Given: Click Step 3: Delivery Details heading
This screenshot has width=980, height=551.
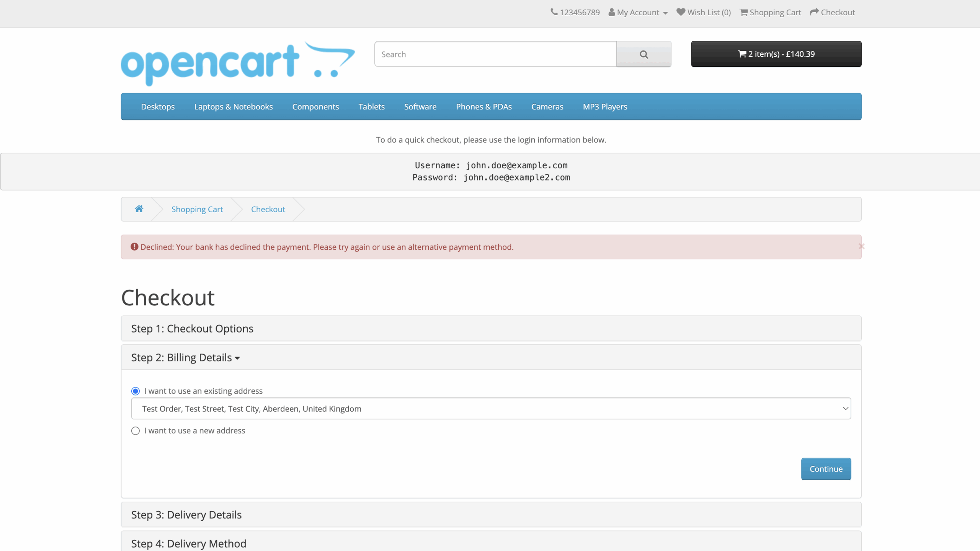Looking at the screenshot, I should [186, 515].
